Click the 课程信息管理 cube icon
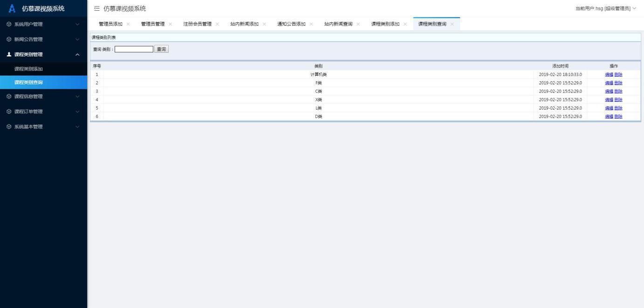Viewport: 644px width, 308px height. [9, 97]
